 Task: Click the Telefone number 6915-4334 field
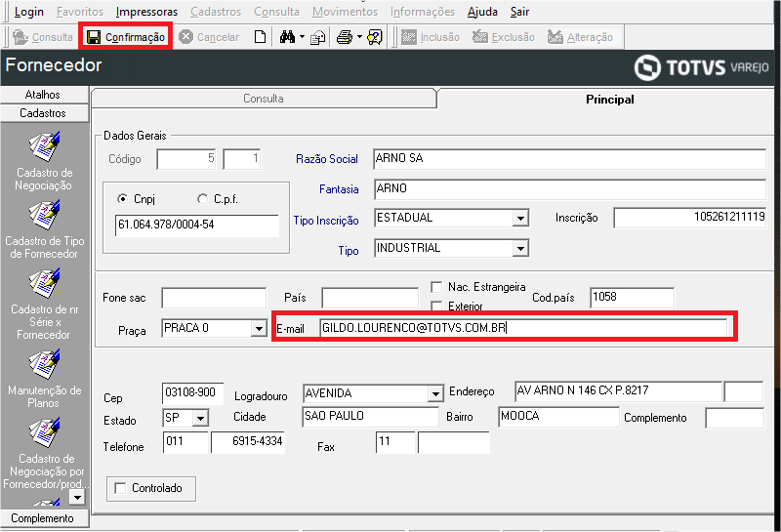point(248,442)
